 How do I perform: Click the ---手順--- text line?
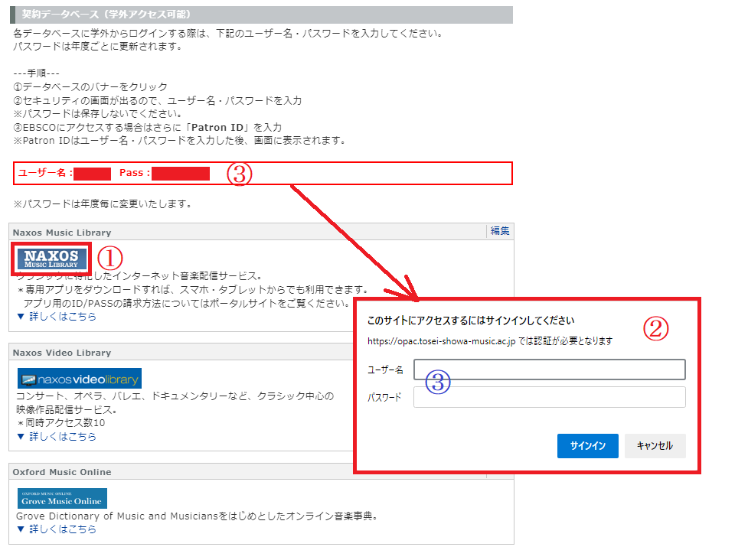(36, 73)
